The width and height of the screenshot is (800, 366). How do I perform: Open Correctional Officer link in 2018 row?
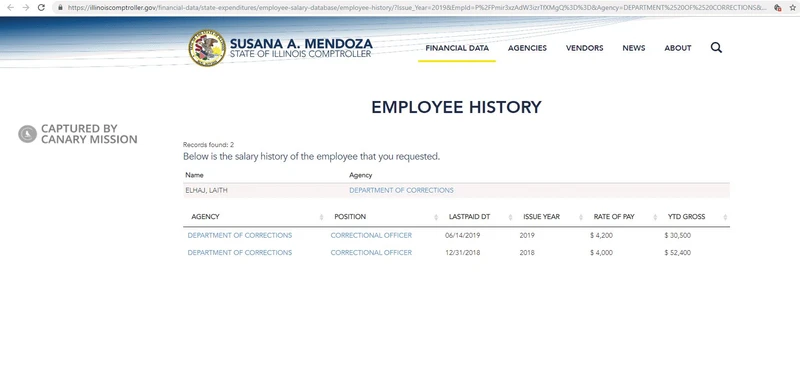pos(371,253)
